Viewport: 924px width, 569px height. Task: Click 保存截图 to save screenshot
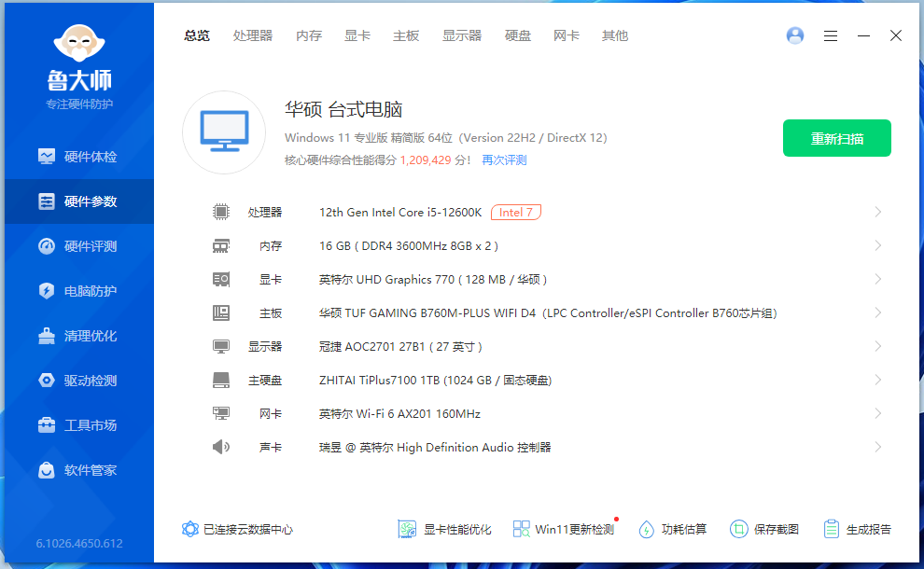click(764, 530)
